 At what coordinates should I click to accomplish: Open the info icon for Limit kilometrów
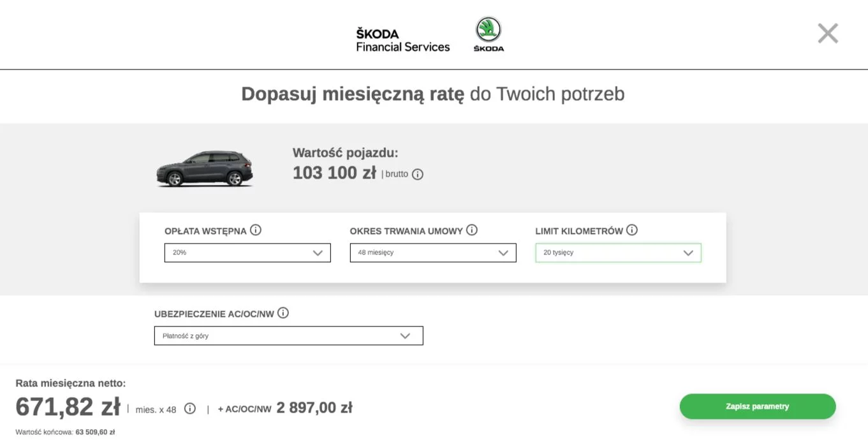631,230
